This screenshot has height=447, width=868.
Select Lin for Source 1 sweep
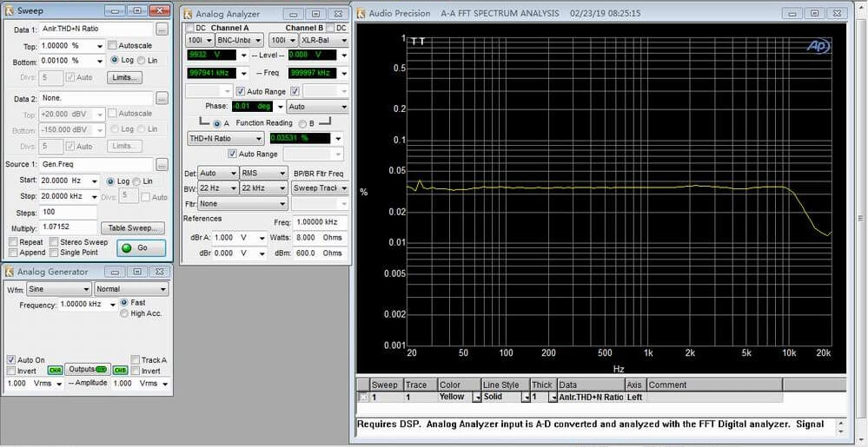[x=136, y=181]
